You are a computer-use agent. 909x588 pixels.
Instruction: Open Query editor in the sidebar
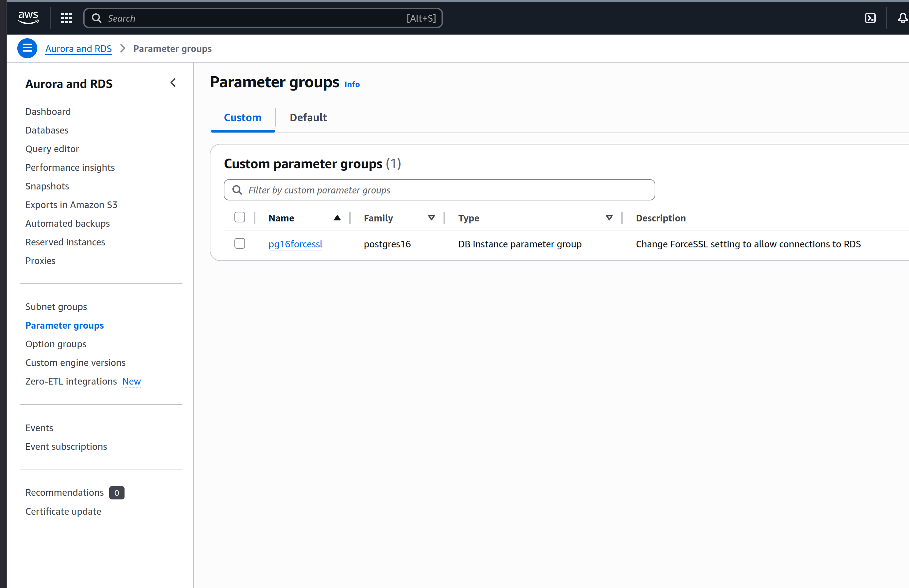[x=52, y=149]
